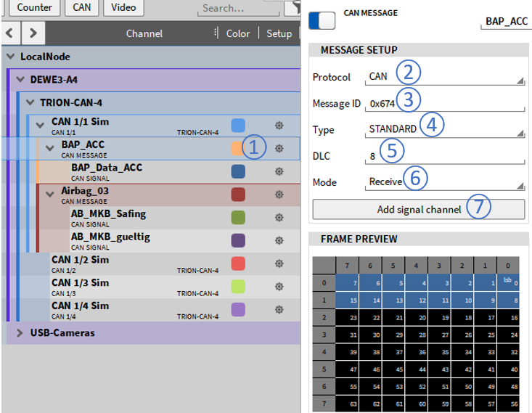The height and width of the screenshot is (413, 532).
Task: Collapse the Airbag_03 message node
Action: point(50,193)
